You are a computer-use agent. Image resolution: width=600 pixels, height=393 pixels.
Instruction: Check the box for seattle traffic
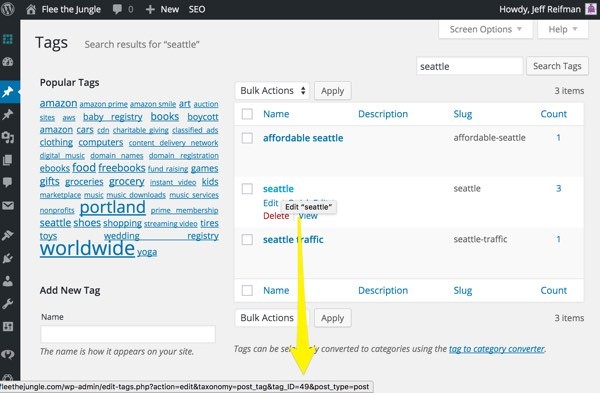[x=247, y=240]
